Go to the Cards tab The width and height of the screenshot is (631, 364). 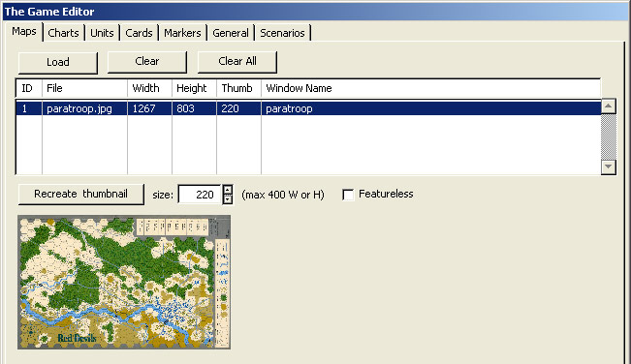pyautogui.click(x=139, y=33)
